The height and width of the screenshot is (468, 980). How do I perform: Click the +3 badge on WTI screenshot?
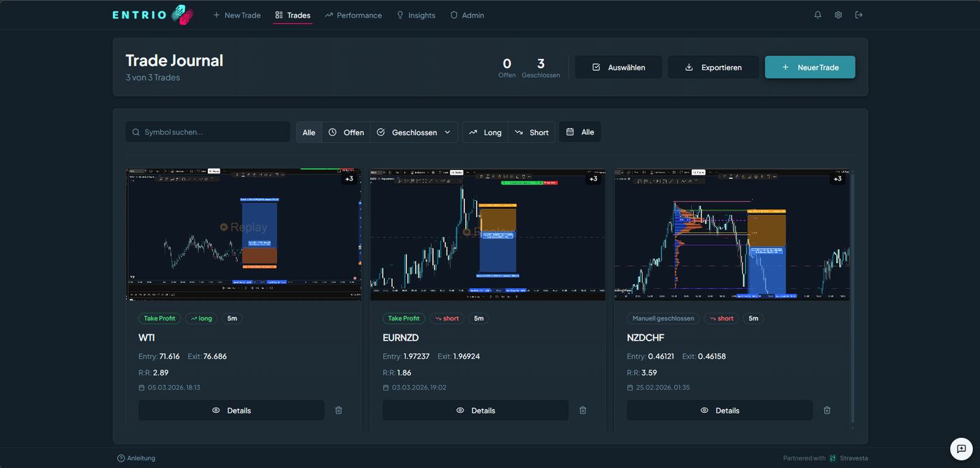pos(349,179)
